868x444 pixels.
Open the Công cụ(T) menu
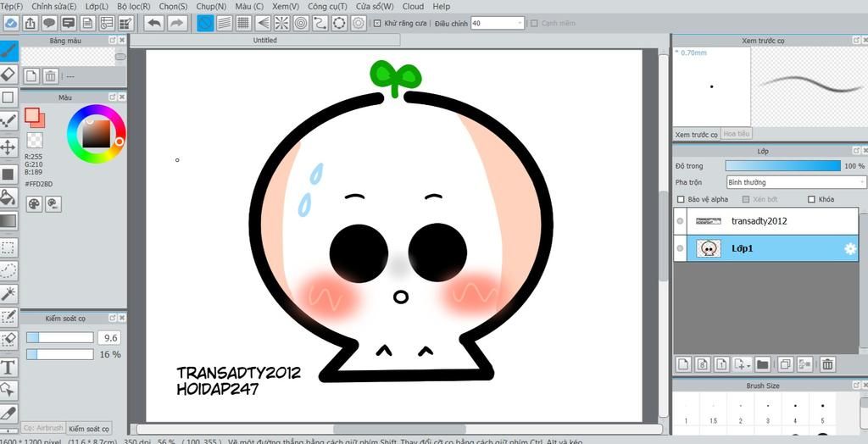pos(328,7)
